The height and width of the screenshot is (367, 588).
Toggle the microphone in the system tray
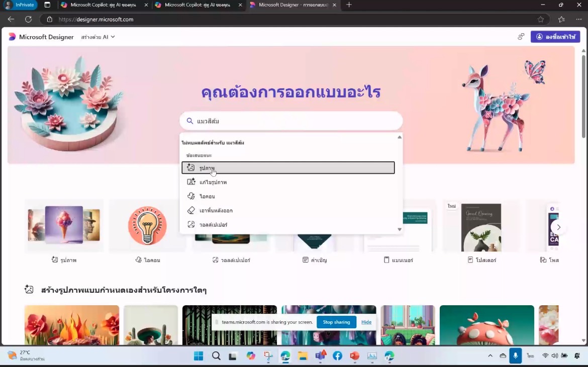(515, 356)
